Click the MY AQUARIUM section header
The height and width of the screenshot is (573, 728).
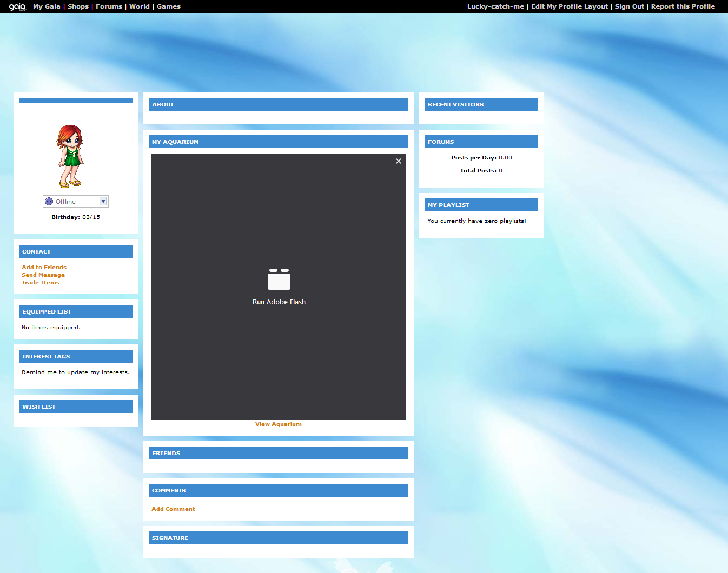(x=279, y=142)
